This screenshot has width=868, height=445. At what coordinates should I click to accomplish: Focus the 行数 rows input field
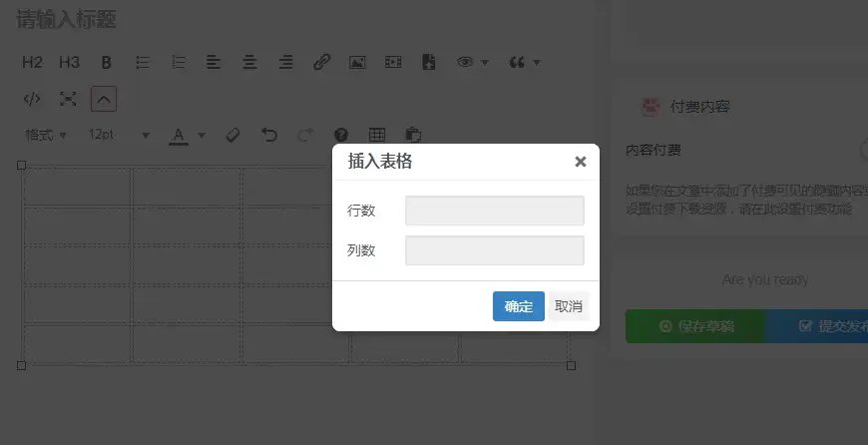point(494,211)
